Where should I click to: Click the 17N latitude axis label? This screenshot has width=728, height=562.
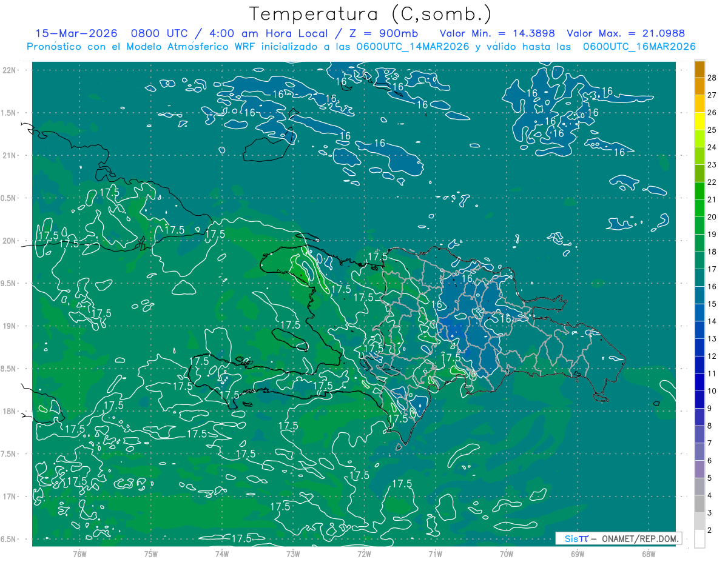pos(9,497)
